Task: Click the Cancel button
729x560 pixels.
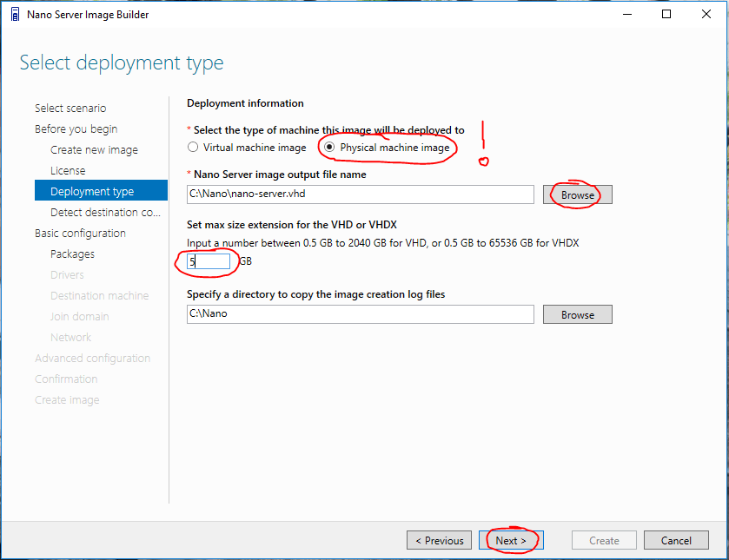Action: (x=676, y=541)
